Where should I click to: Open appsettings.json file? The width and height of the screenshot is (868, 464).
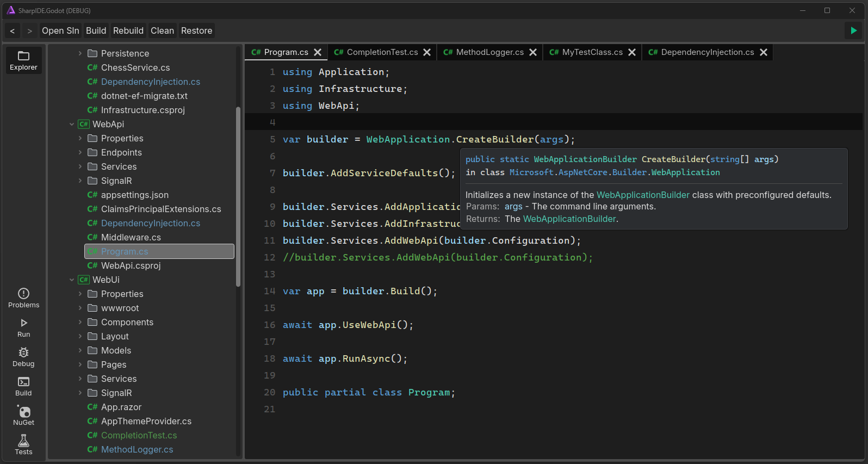135,195
